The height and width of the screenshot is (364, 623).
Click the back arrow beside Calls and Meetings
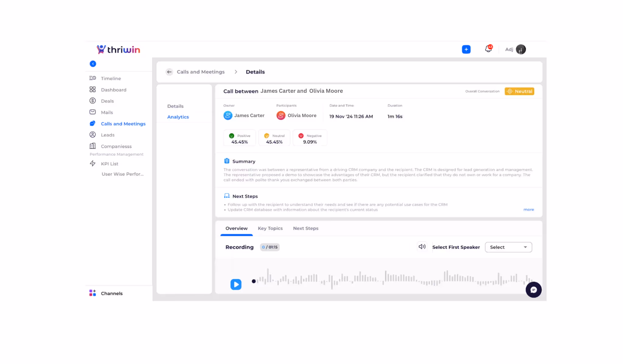click(x=169, y=72)
